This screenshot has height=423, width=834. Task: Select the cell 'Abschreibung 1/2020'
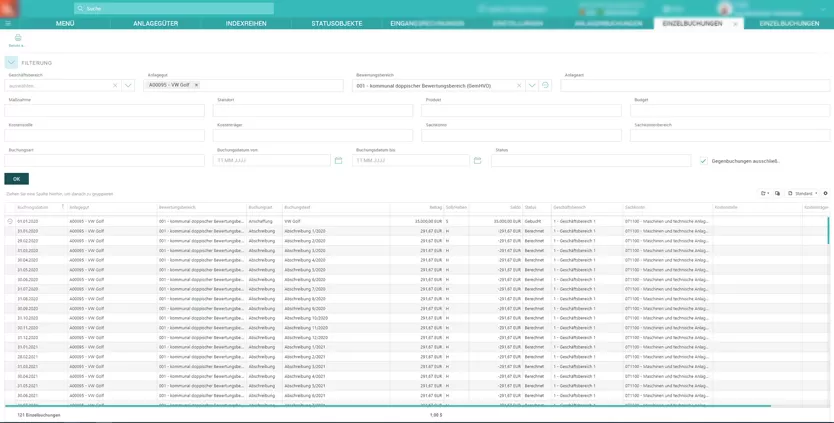coord(305,231)
